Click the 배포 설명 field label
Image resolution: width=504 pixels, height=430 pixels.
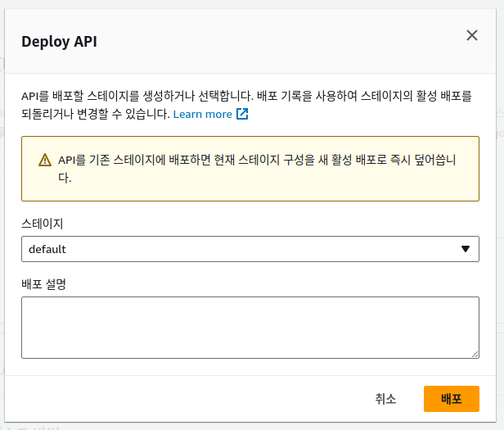(x=43, y=284)
